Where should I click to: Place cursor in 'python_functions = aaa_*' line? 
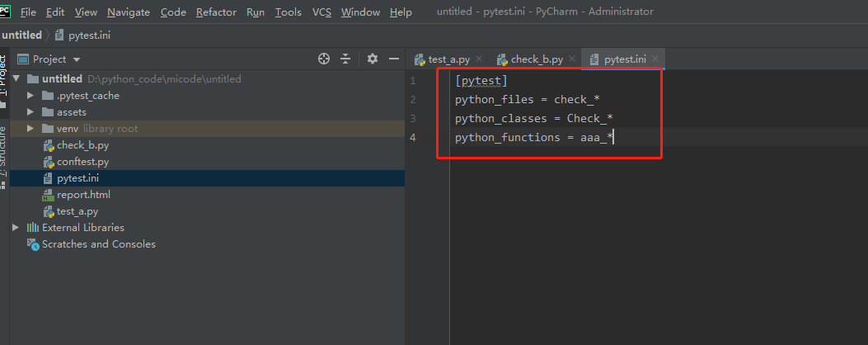pos(533,138)
